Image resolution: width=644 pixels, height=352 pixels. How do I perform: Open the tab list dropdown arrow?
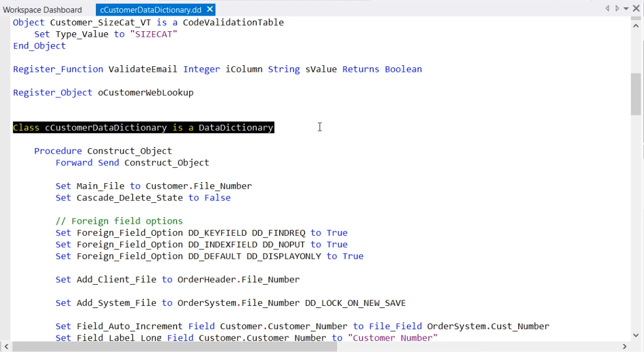tap(626, 9)
